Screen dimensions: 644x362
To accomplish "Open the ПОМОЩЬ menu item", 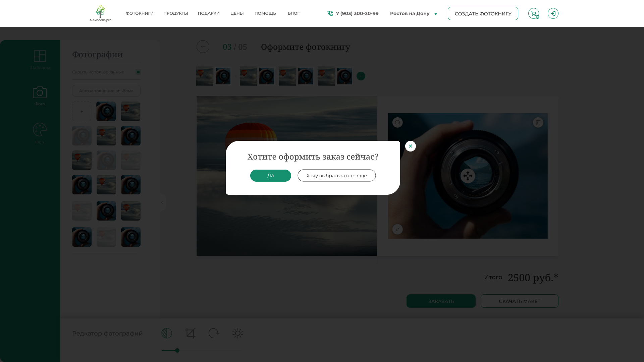I will (x=265, y=13).
